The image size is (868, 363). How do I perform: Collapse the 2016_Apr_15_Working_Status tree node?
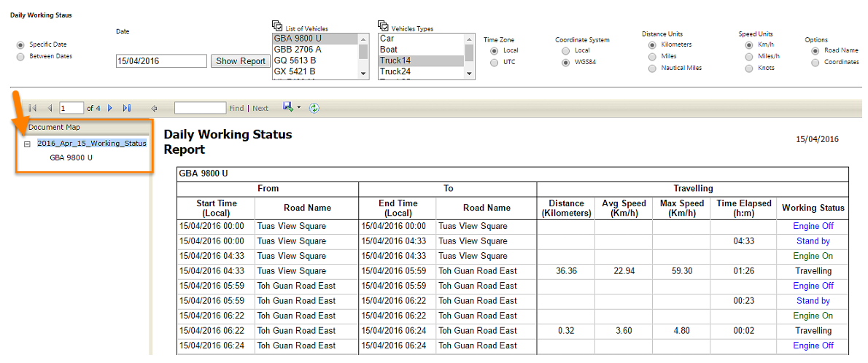tap(27, 144)
